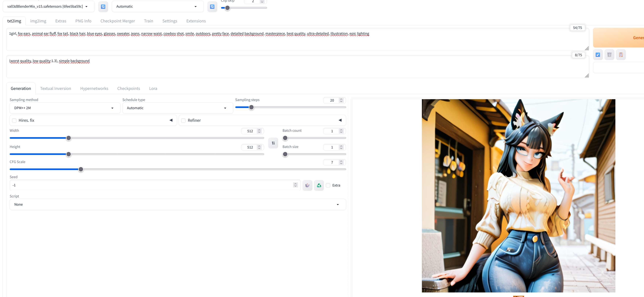Click the 8/75 token counter
Image resolution: width=644 pixels, height=297 pixels.
[578, 55]
